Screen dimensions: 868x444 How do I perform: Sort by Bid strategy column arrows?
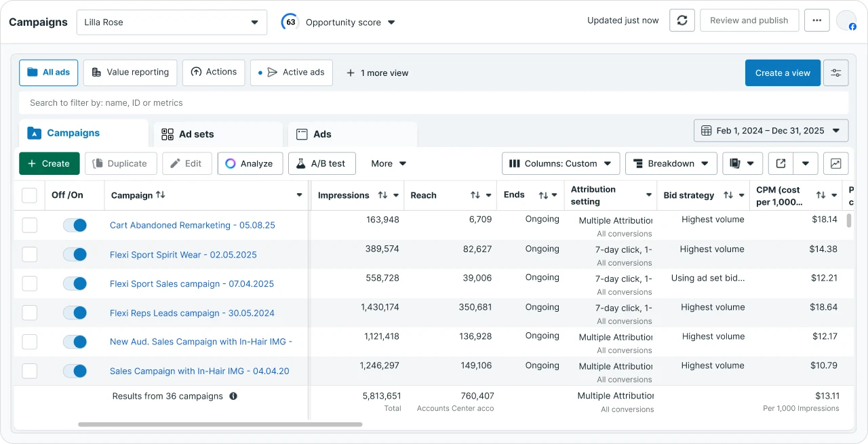point(728,195)
